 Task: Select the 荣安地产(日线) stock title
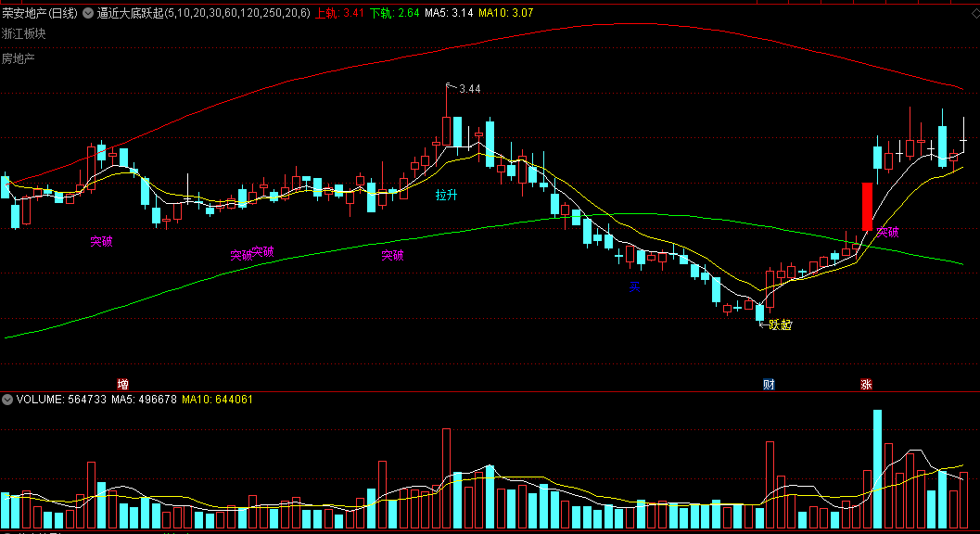[40, 12]
